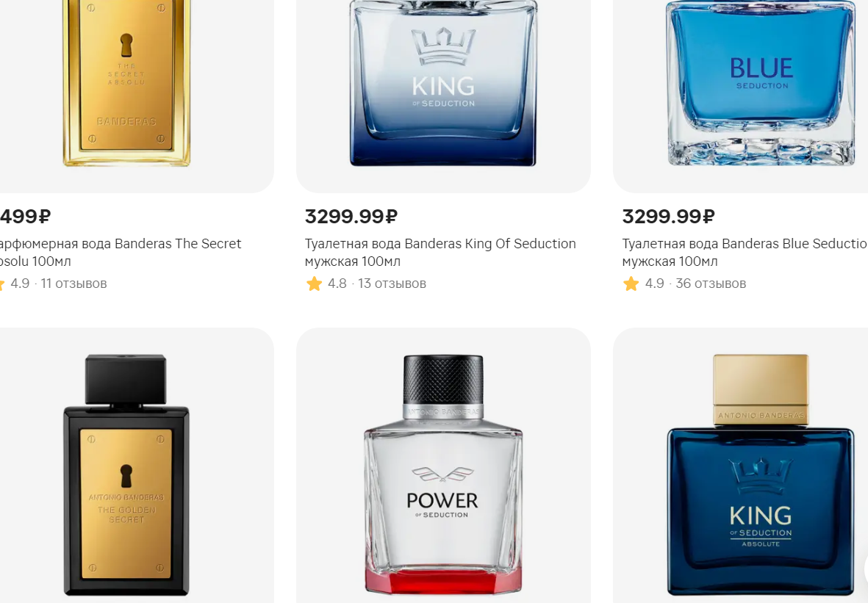The width and height of the screenshot is (868, 603).
Task: Open The Golden Secret black bottle image
Action: (126, 476)
